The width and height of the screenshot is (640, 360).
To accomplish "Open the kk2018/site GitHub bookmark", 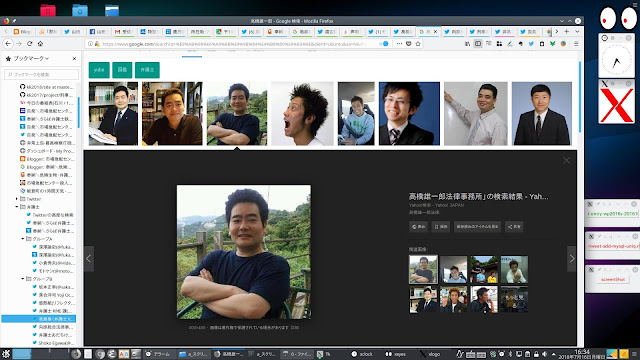I will [x=47, y=87].
